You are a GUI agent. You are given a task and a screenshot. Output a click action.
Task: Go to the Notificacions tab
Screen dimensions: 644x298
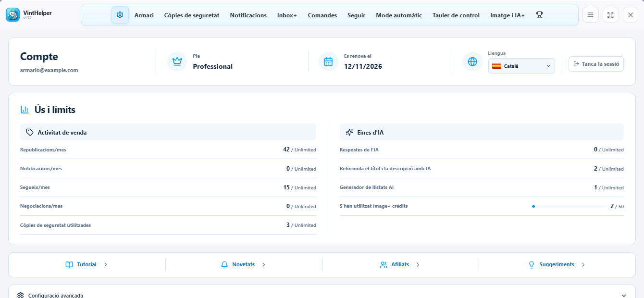(248, 15)
